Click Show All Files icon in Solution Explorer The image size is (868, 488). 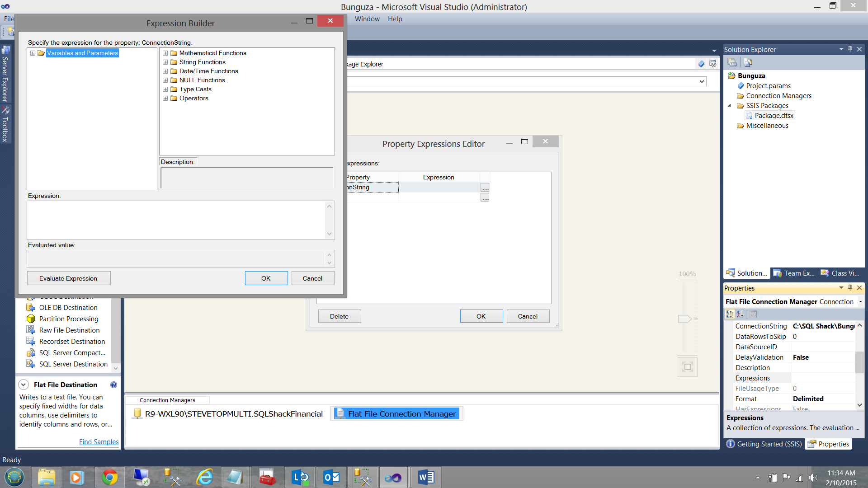coord(748,63)
